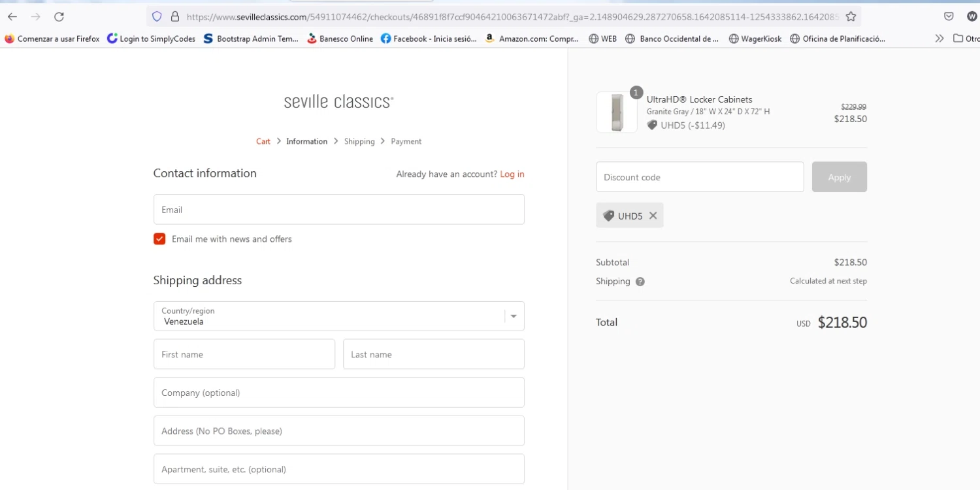Select Shipping breadcrumb step
Viewport: 980px width, 490px height.
pos(359,141)
